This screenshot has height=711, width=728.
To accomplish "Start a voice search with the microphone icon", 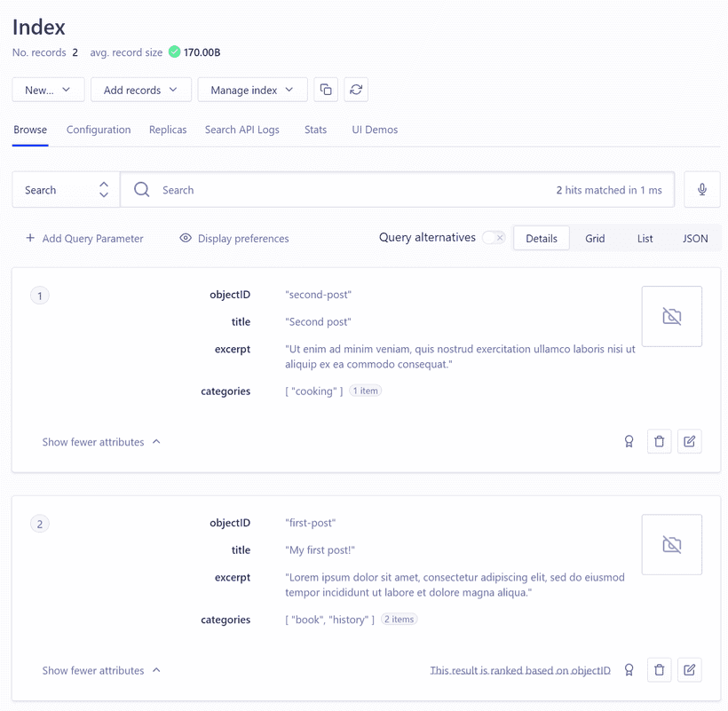I will [701, 189].
